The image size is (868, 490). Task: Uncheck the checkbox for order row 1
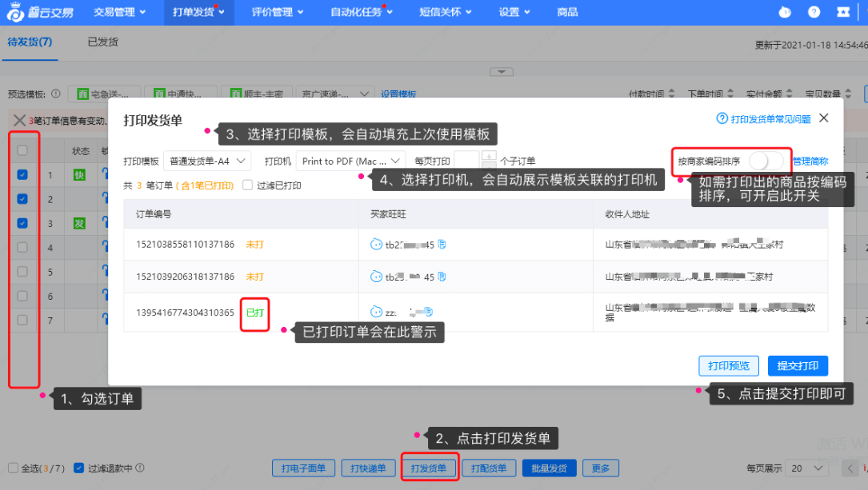pyautogui.click(x=22, y=175)
